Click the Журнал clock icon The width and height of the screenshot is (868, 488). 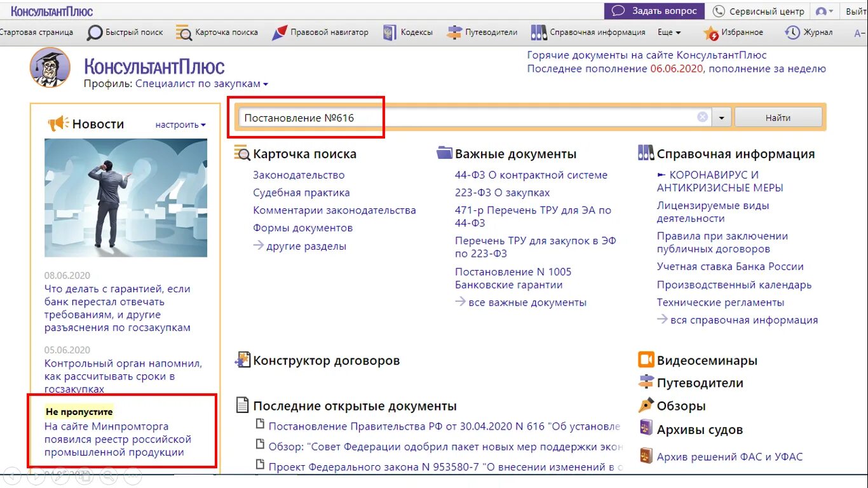792,32
